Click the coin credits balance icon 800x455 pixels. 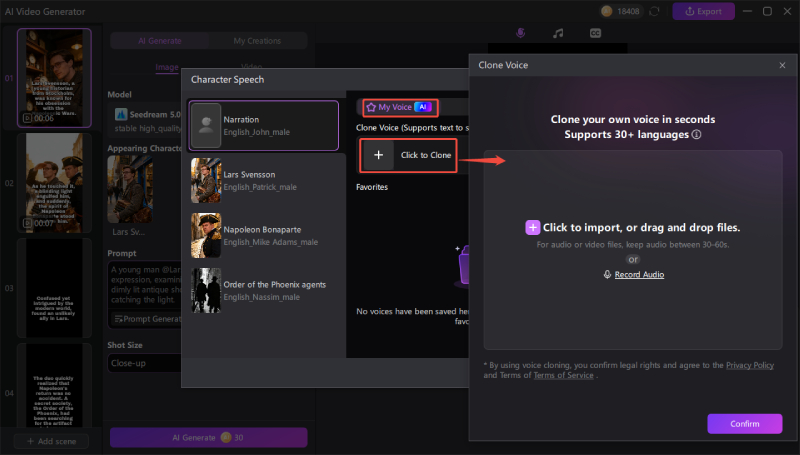606,11
